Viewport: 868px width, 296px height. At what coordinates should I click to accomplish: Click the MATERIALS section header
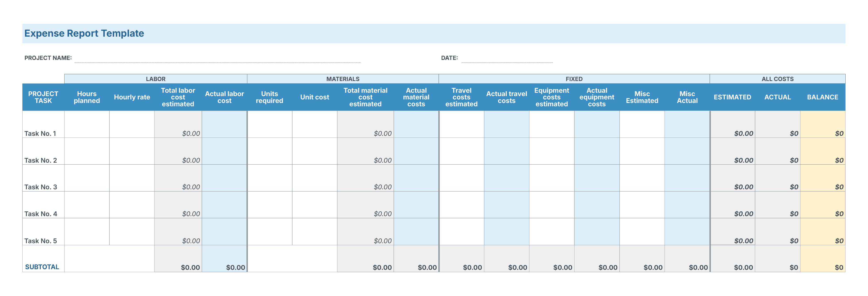[343, 79]
